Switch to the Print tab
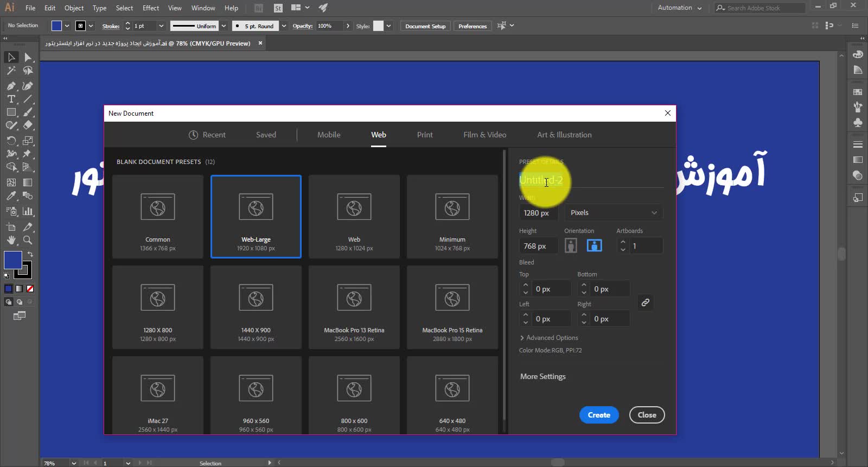This screenshot has height=467, width=868. [x=425, y=135]
